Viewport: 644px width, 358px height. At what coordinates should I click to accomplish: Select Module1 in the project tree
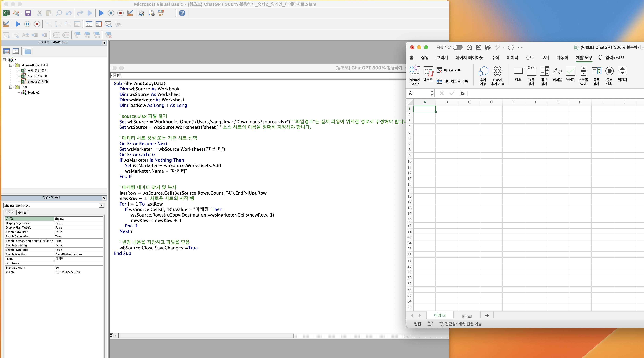pos(34,92)
